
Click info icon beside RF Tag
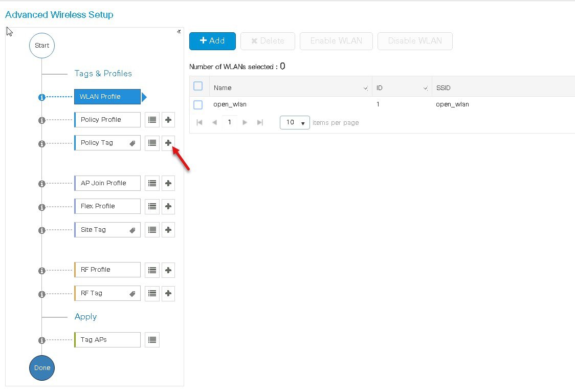pos(42,294)
